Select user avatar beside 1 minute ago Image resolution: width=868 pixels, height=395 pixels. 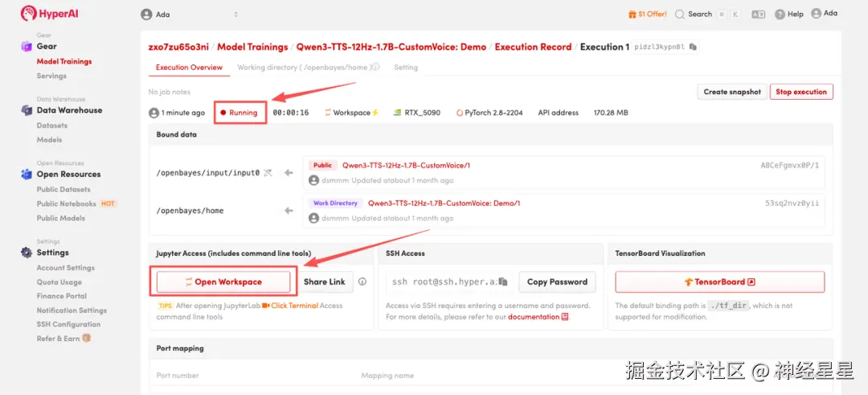coord(154,113)
